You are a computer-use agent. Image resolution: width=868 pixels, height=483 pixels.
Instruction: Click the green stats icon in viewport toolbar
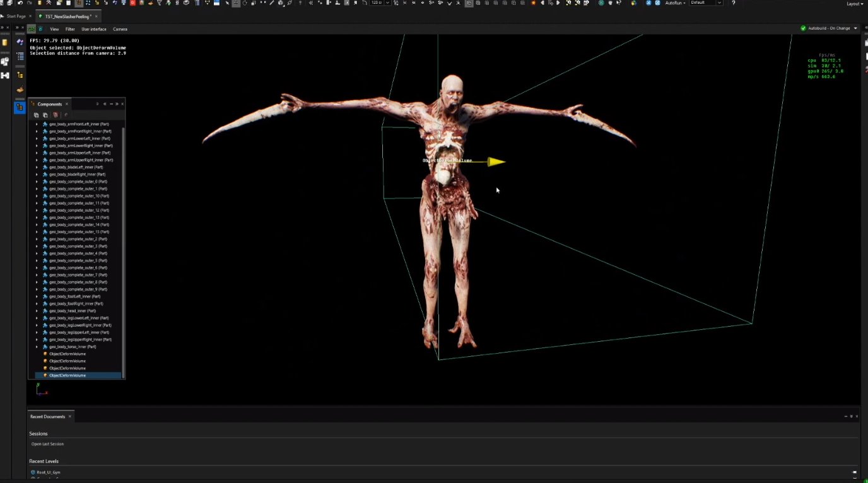point(32,29)
